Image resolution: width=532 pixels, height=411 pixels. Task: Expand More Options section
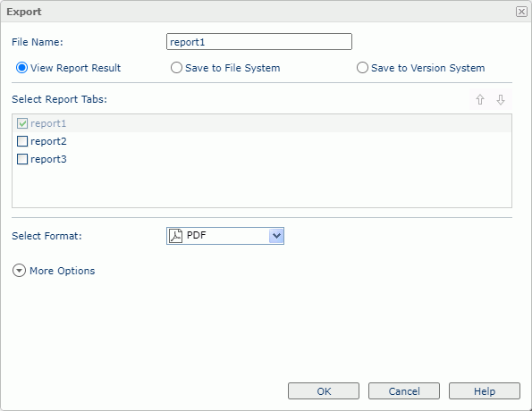tap(19, 271)
